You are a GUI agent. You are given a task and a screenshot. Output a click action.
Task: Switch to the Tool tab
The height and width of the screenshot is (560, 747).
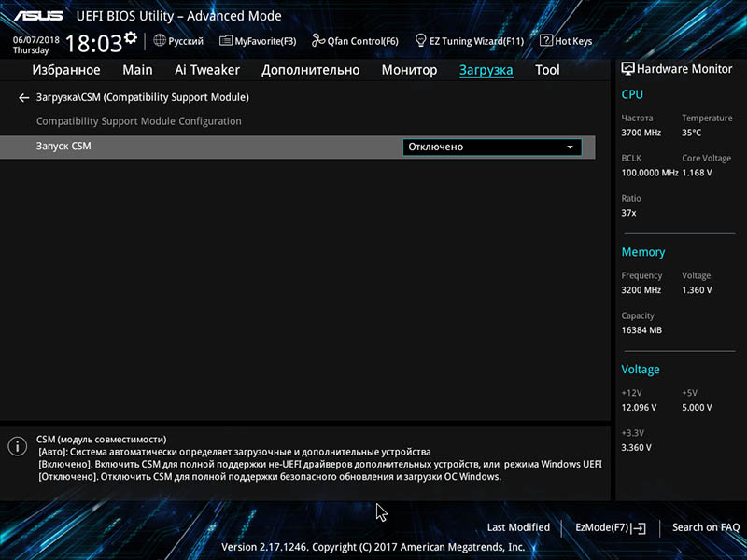pos(547,70)
